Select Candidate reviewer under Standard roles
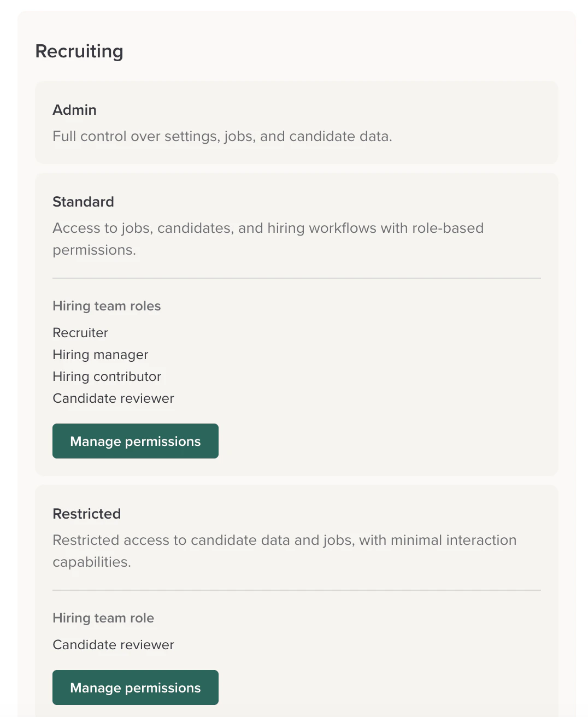The height and width of the screenshot is (717, 588). tap(113, 398)
